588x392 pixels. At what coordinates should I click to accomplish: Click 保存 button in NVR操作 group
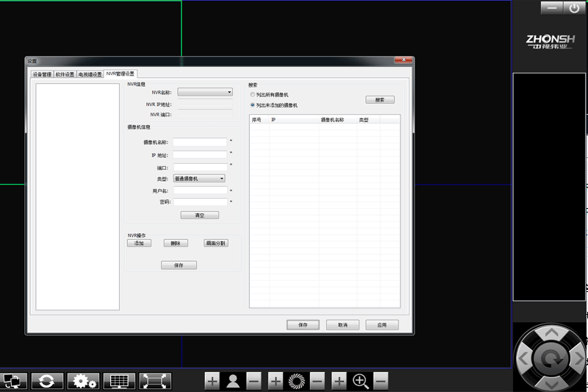(x=179, y=266)
